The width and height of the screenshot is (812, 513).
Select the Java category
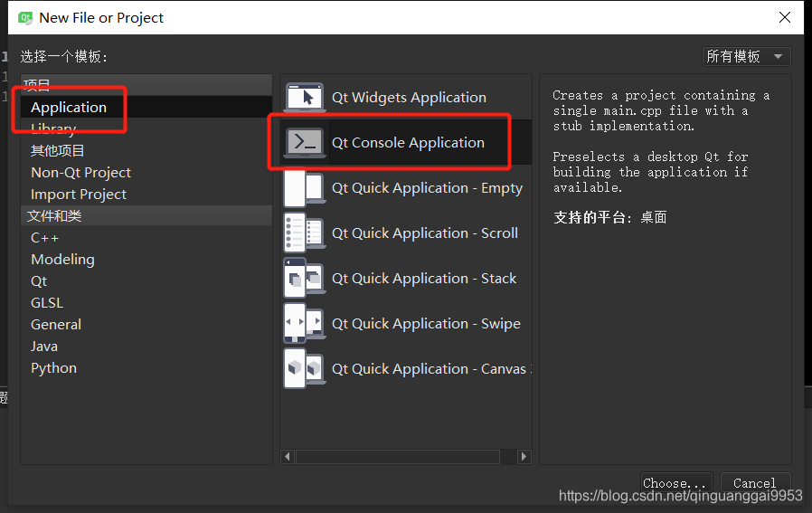[146, 347]
